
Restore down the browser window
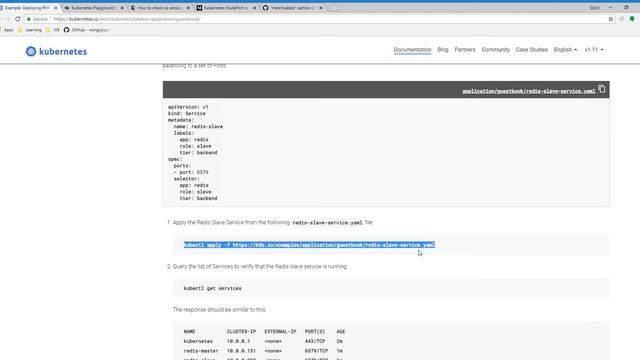(x=626, y=7)
